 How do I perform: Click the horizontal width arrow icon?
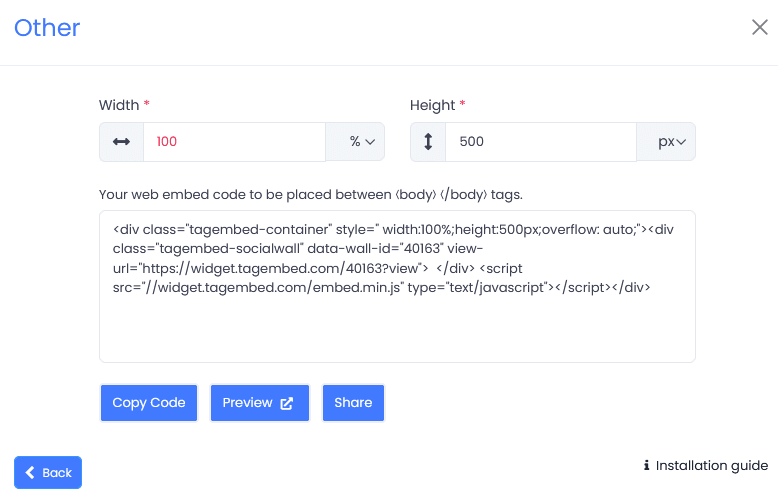122,142
